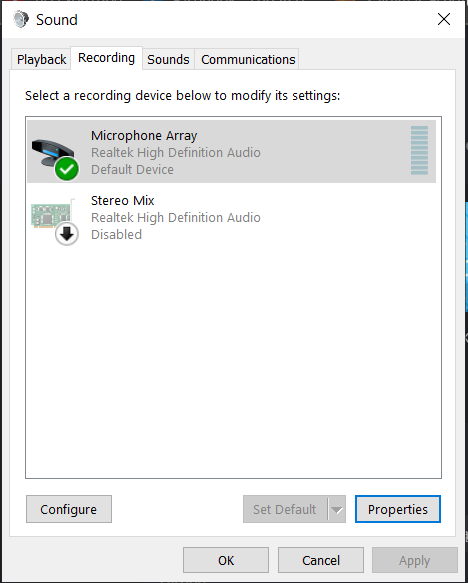Close the Sound dialog window
This screenshot has width=468, height=583.
point(444,19)
